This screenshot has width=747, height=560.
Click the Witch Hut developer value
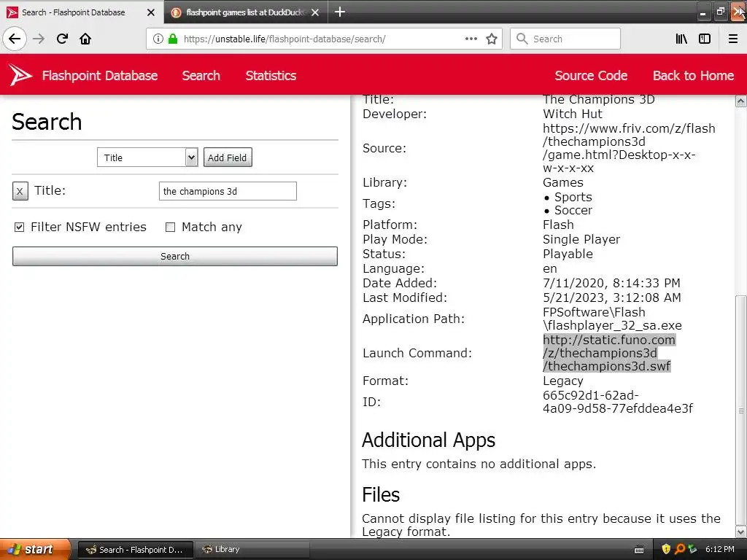point(572,114)
